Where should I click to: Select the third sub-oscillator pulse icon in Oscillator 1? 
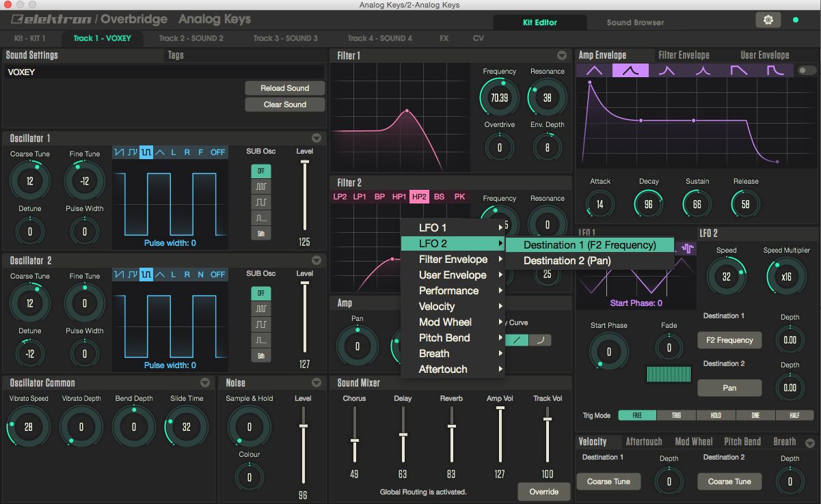point(261,218)
